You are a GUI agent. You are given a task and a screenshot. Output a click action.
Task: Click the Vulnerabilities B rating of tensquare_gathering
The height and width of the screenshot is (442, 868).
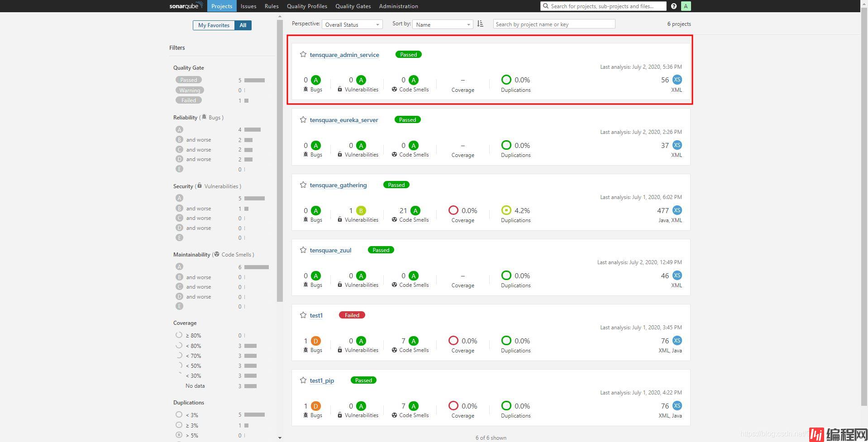(361, 210)
